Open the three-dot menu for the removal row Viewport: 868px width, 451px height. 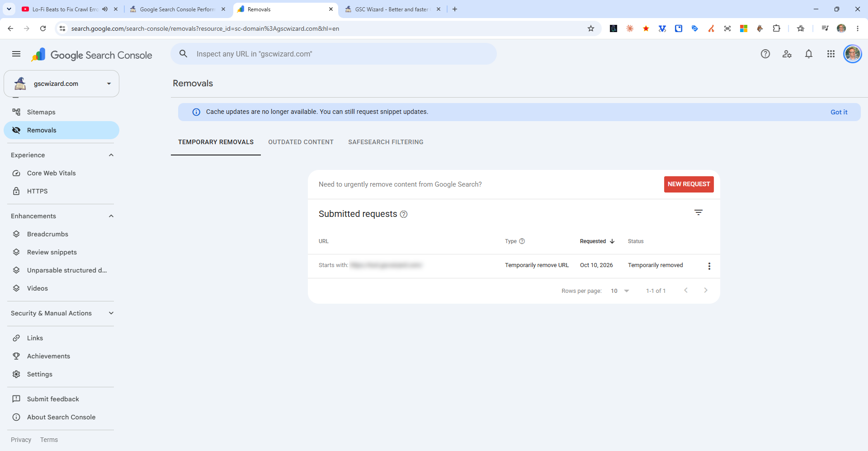pos(709,266)
